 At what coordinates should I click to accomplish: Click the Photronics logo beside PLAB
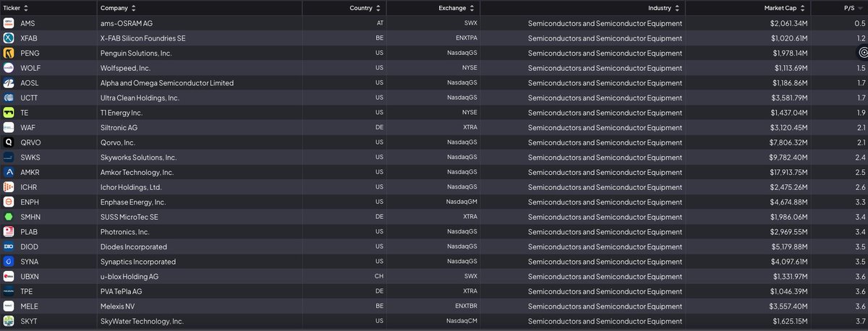point(9,231)
